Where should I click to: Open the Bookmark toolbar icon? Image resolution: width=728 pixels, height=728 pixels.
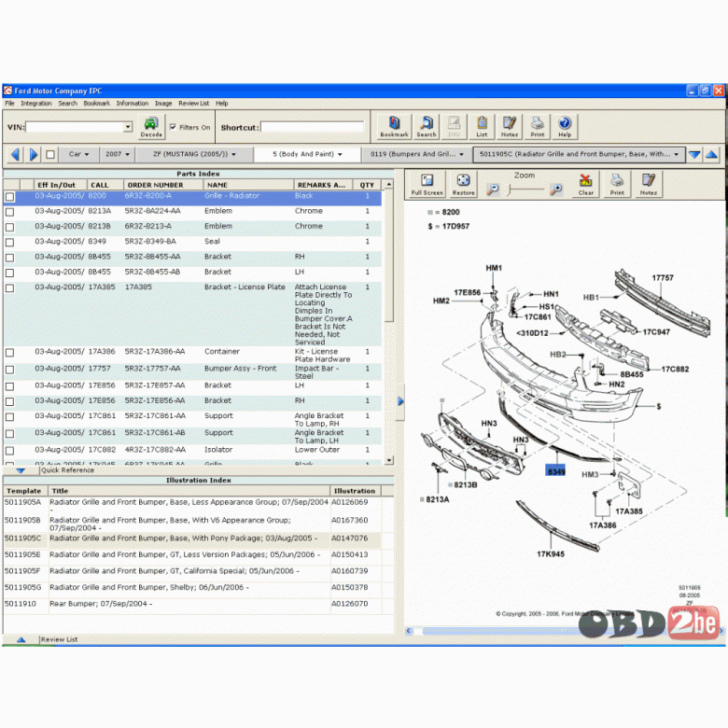[x=394, y=127]
